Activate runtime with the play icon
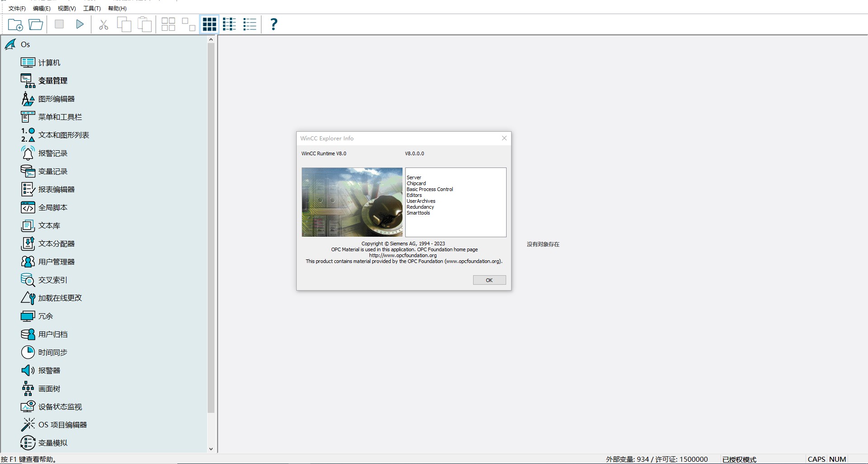This screenshot has width=868, height=464. (80, 24)
